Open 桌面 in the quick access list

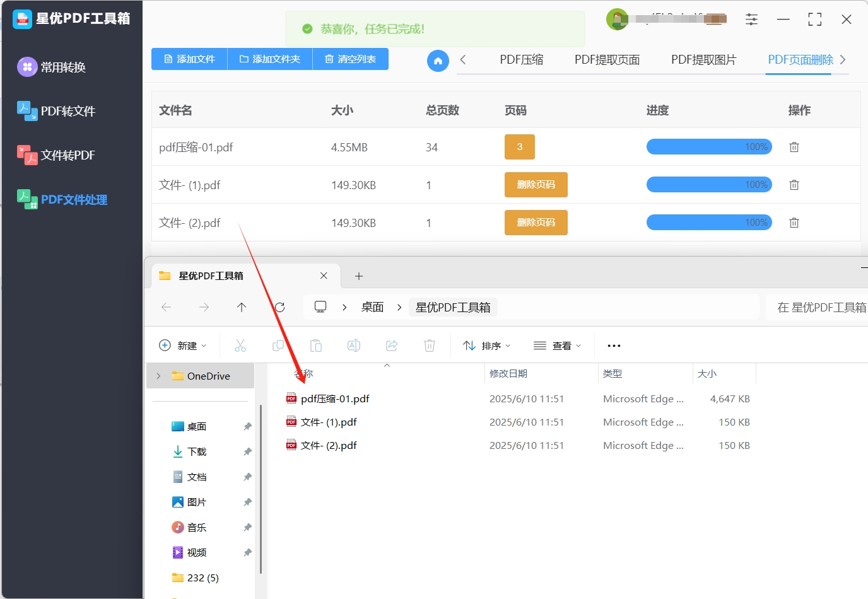click(x=197, y=426)
